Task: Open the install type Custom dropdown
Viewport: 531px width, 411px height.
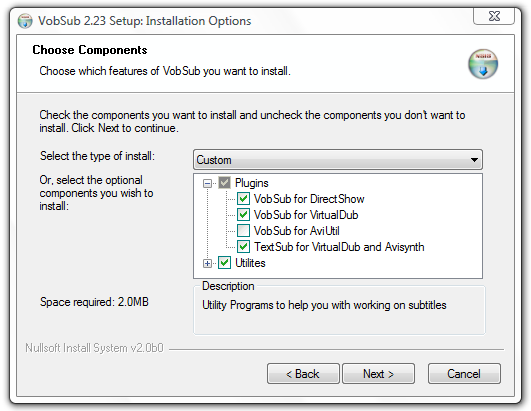Action: [338, 159]
